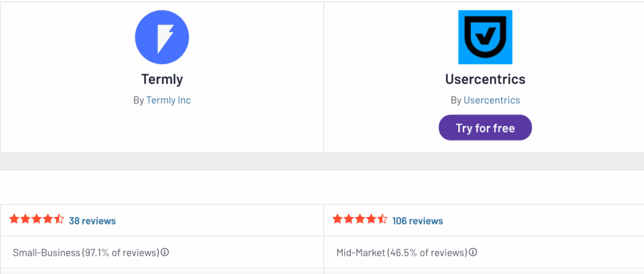644x274 pixels.
Task: Click the Usercentrics shield checkmark logo
Action: pos(485,37)
